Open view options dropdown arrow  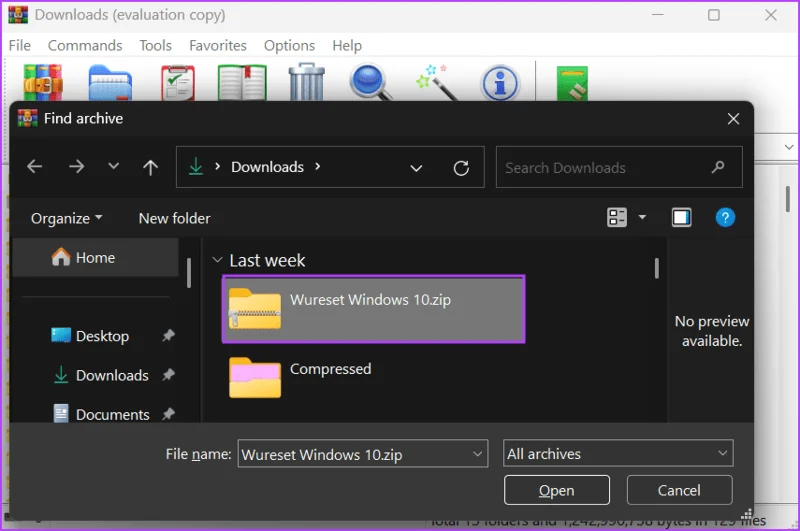642,217
